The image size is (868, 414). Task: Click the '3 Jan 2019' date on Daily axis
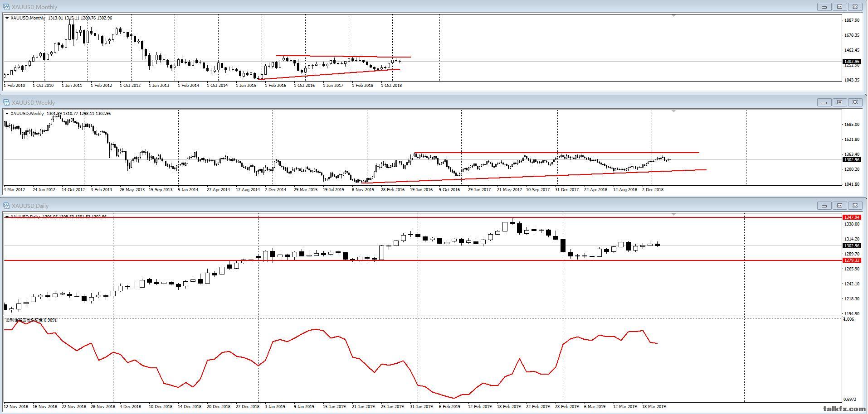click(275, 406)
